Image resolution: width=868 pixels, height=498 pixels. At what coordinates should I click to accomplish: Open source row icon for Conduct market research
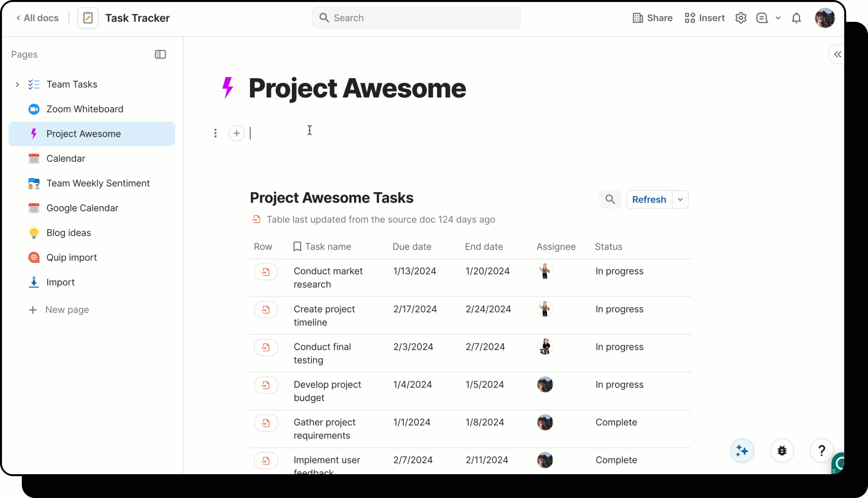(266, 272)
